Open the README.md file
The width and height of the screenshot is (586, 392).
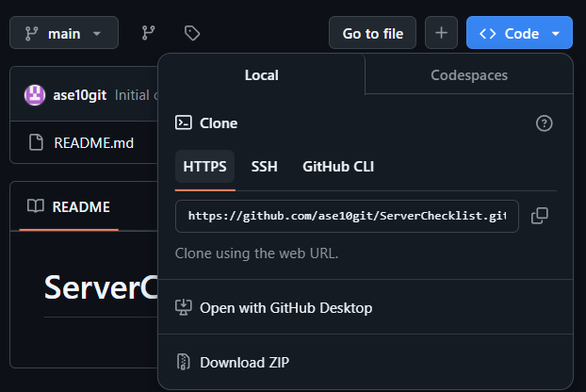[x=94, y=142]
